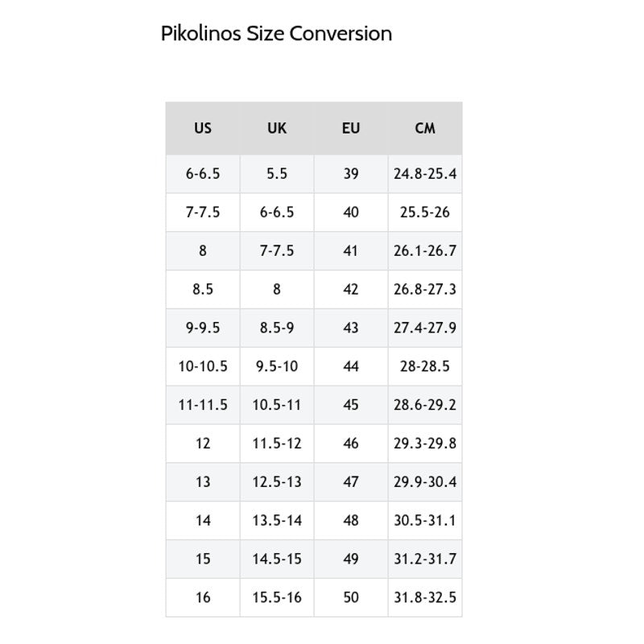Select the US column header

tap(203, 128)
